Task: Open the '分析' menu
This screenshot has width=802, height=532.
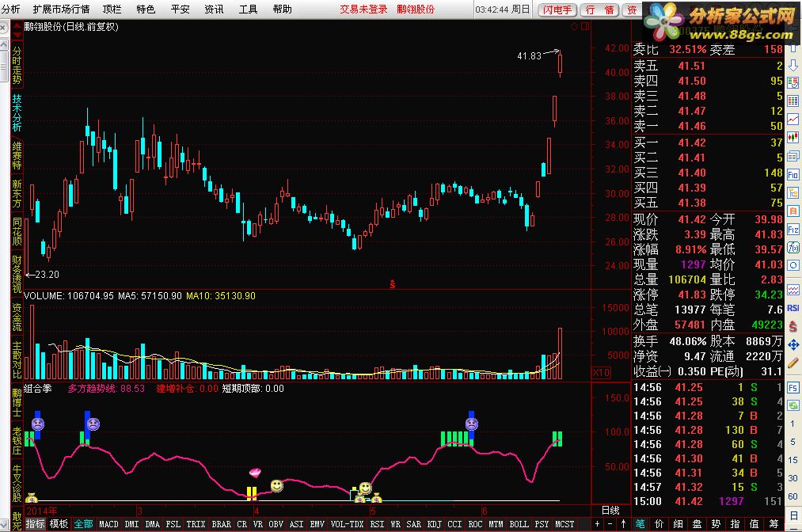Action: click(11, 9)
